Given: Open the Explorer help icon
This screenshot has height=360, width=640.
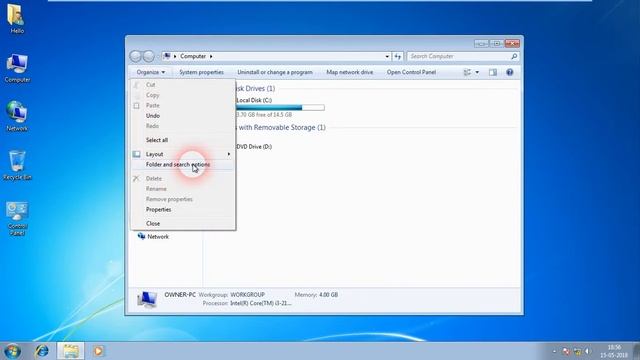Looking at the screenshot, I should (x=509, y=72).
